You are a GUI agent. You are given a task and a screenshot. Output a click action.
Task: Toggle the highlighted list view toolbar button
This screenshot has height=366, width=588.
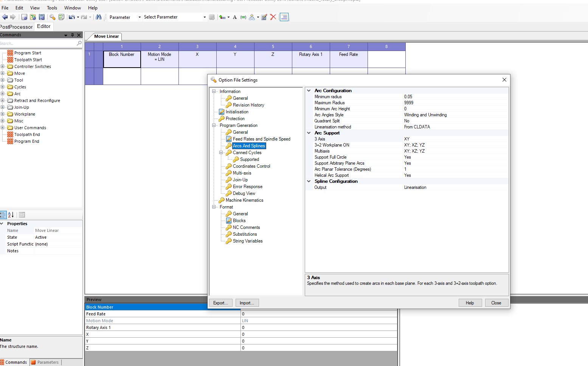point(284,17)
